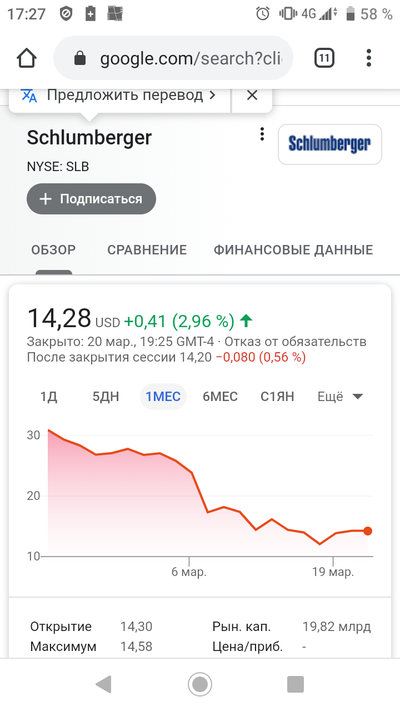Select the 6МЕС chart range
This screenshot has height=711, width=400.
220,397
